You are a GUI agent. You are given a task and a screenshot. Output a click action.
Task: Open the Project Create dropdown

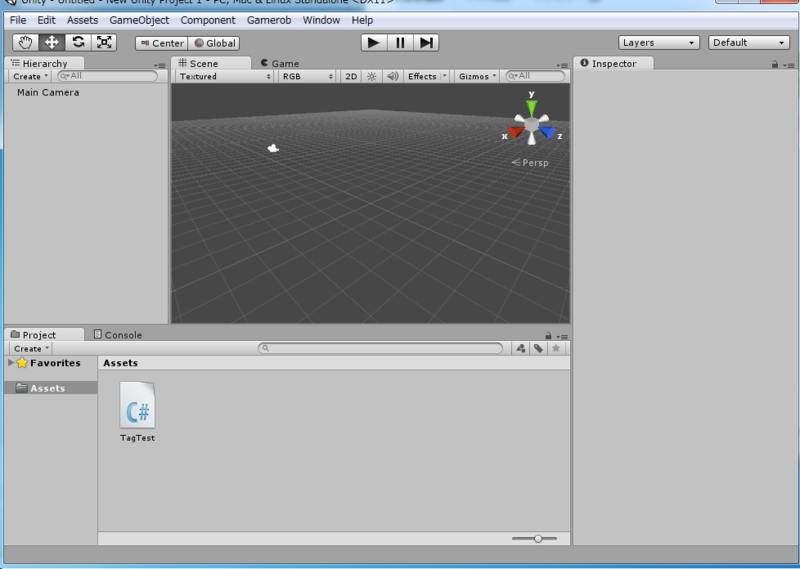(31, 349)
